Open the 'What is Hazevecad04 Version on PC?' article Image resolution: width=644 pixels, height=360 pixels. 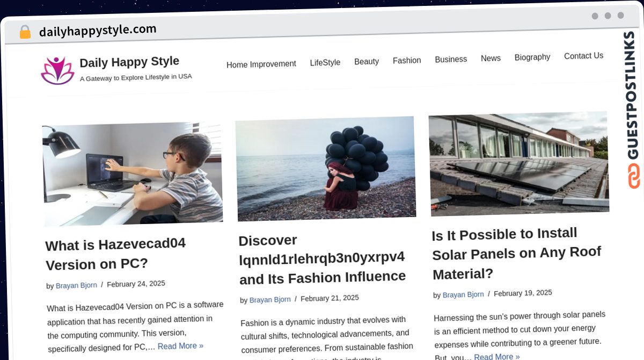(115, 254)
